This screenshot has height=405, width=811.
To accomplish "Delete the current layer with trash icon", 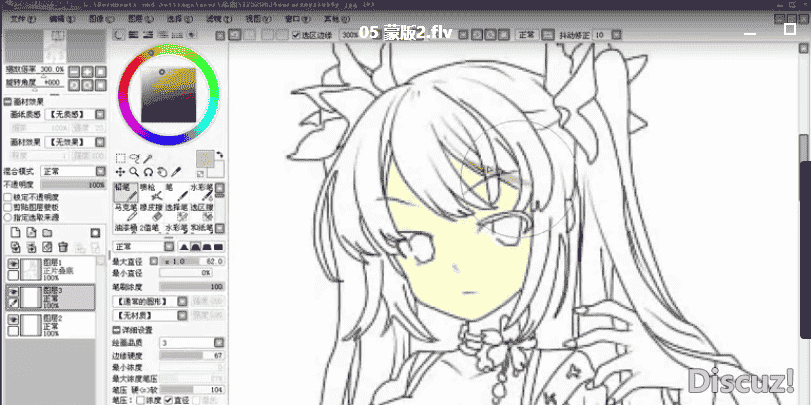I will pyautogui.click(x=63, y=247).
